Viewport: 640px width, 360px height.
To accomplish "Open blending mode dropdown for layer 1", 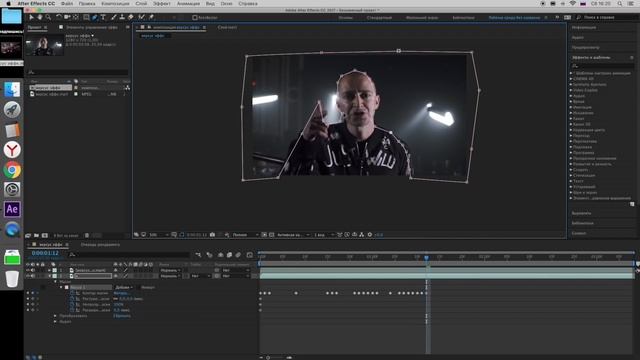I will tap(170, 270).
